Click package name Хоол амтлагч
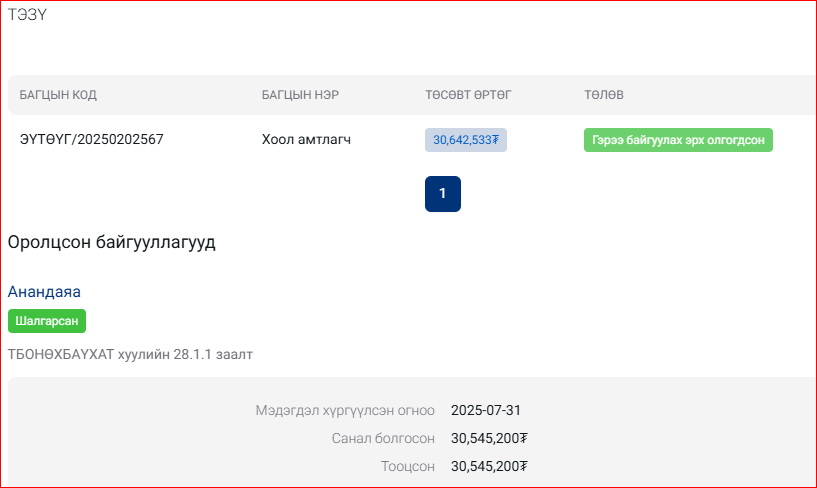This screenshot has height=488, width=817. pyautogui.click(x=306, y=140)
